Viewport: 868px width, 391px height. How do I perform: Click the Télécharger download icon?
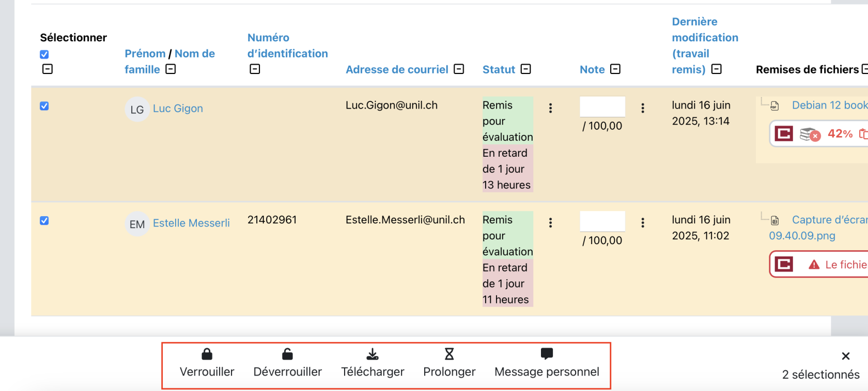point(373,354)
